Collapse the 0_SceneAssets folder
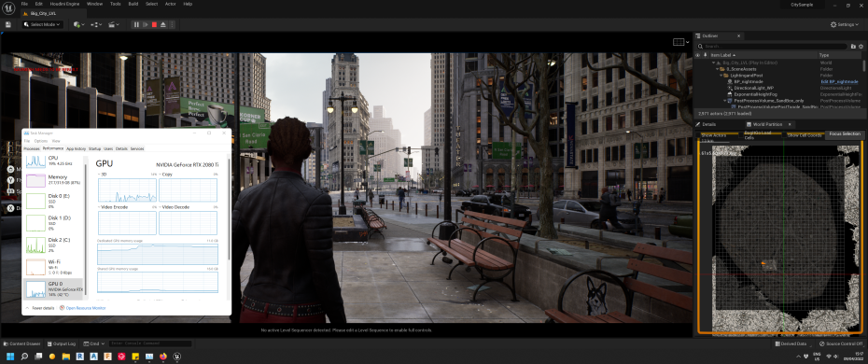Viewport: 868px width, 364px height. 718,69
